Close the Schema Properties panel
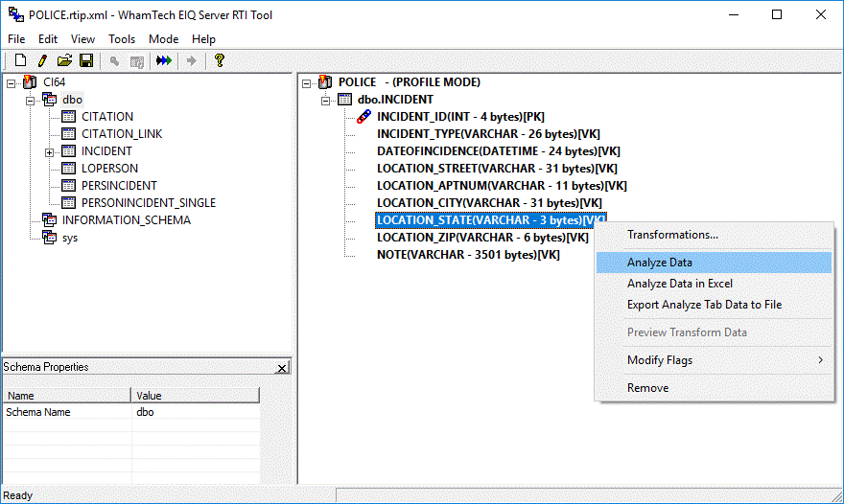 [282, 368]
